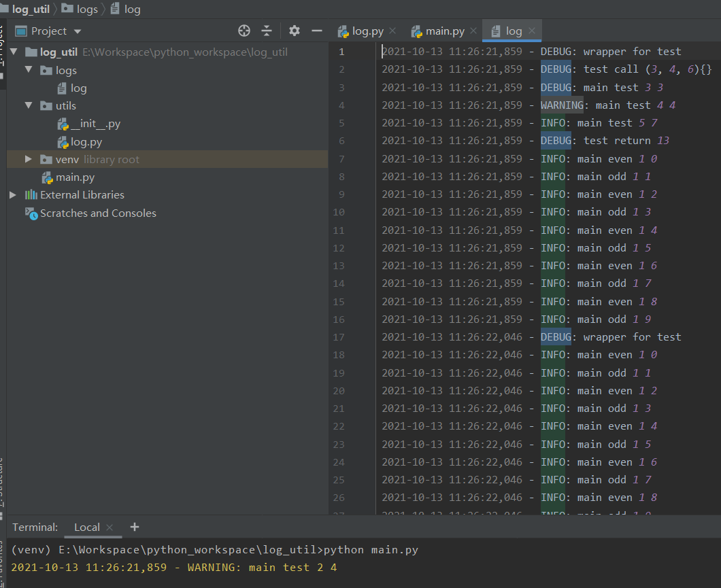Click the logs folder label in tree
Screen dimensions: 721x588
[x=66, y=70]
